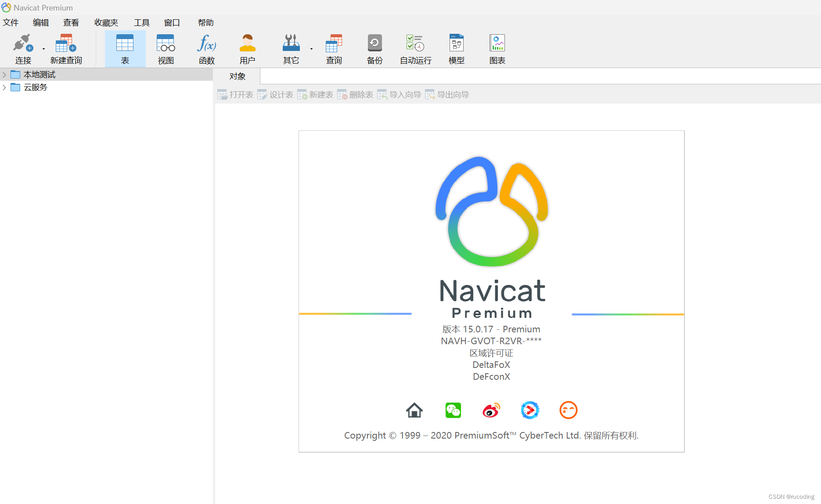The image size is (821, 504).
Task: Open the View (查看) menu
Action: pyautogui.click(x=71, y=22)
